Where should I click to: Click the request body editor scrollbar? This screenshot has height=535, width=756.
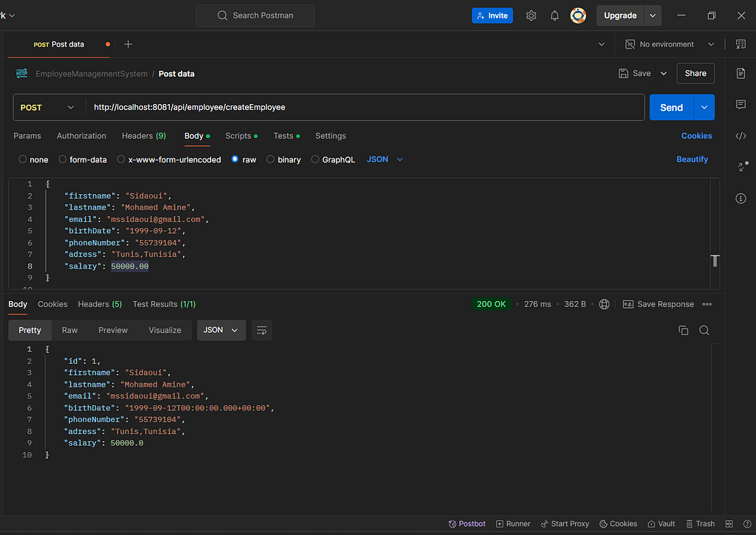coord(715,234)
